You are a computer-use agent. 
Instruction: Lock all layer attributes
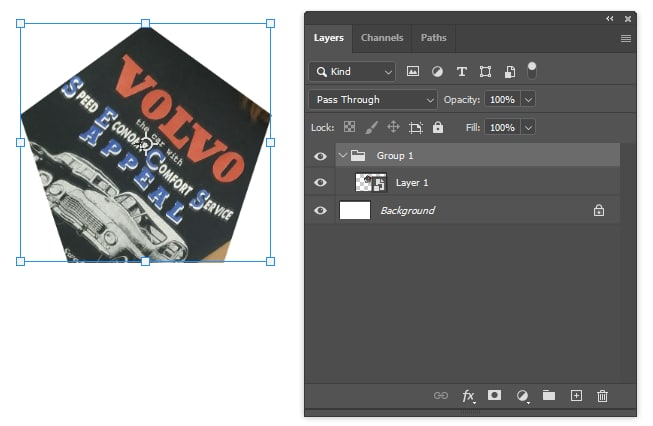point(438,127)
